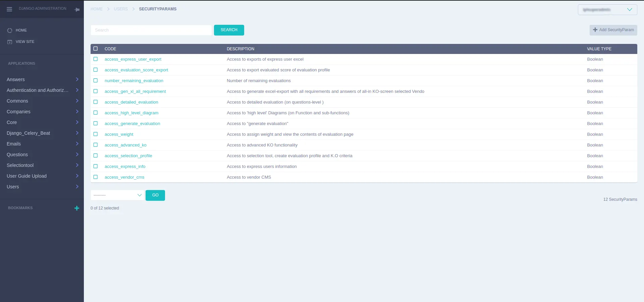Expand the Authentication and Authorization chevron
Viewport: 644px width, 302px height.
(x=77, y=90)
